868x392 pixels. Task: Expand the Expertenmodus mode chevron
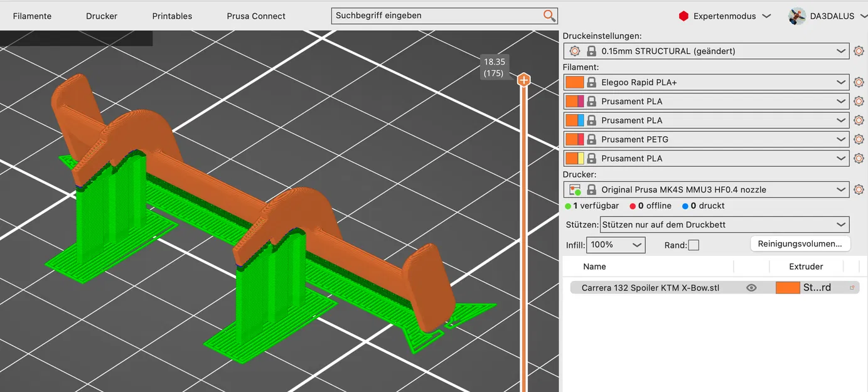pyautogui.click(x=766, y=16)
